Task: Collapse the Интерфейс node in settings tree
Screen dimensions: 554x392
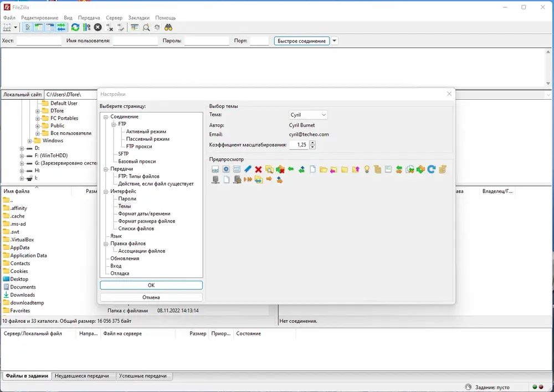Action: tap(106, 192)
